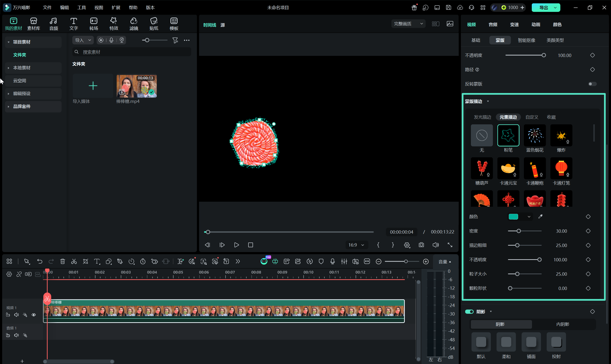Click the voiceover microphone icon in timeline toolbar

(x=332, y=261)
